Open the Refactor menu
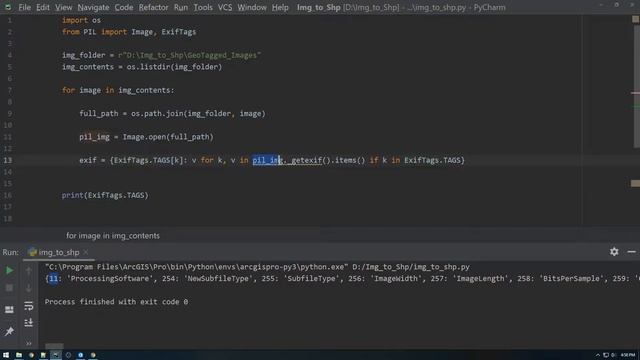The image size is (640, 360). [153, 7]
